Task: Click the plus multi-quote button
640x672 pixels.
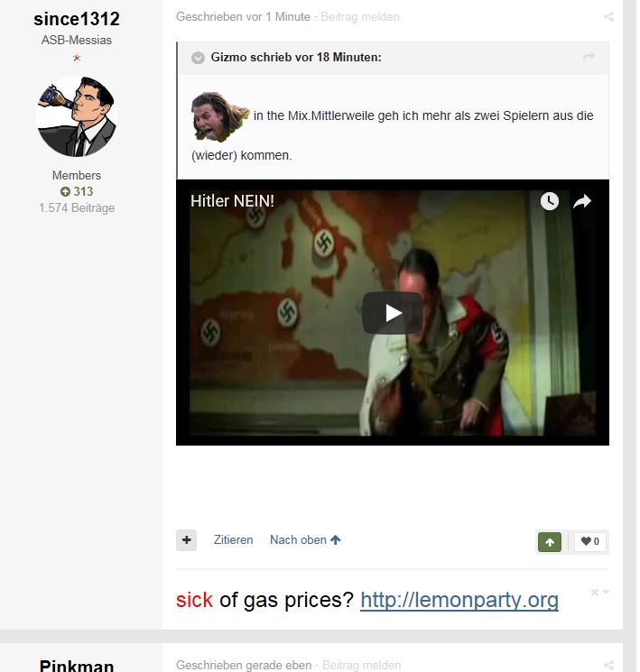Action: [x=187, y=540]
